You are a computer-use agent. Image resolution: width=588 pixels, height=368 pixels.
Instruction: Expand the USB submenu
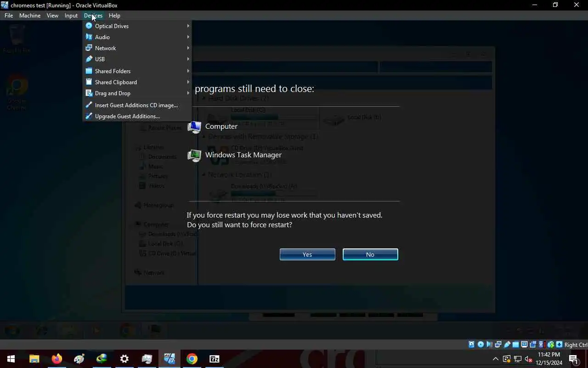137,59
